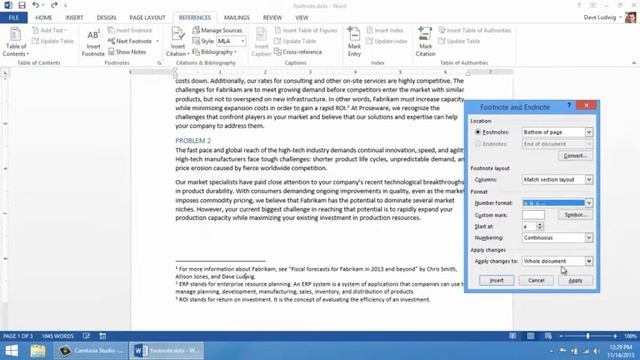The height and width of the screenshot is (360, 640).
Task: Click the Save icon in quick access toolbar
Action: 22,5
